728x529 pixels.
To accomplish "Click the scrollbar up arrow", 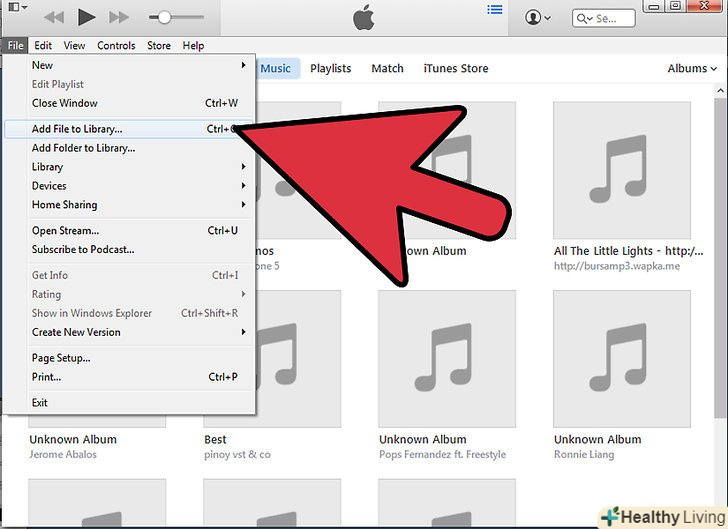I will (720, 91).
